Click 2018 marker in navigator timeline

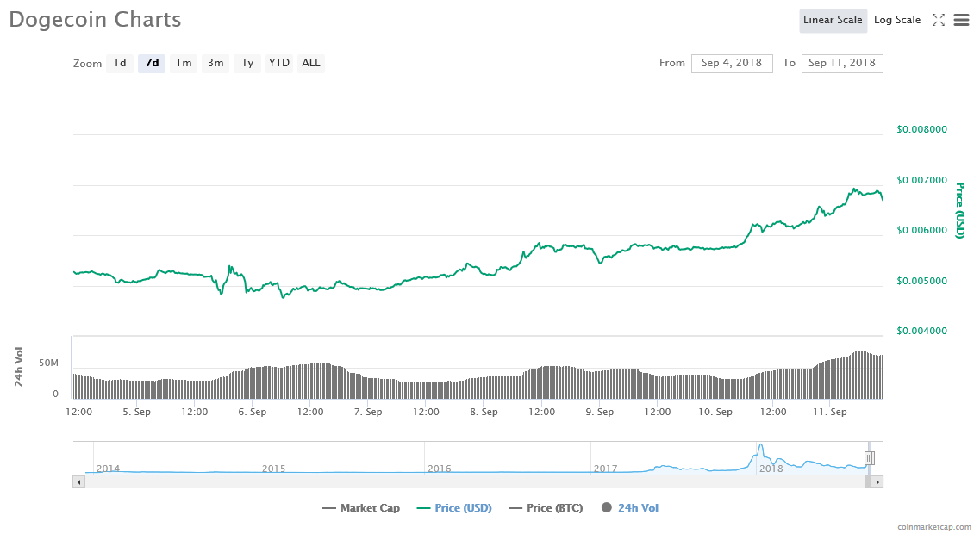click(x=771, y=469)
